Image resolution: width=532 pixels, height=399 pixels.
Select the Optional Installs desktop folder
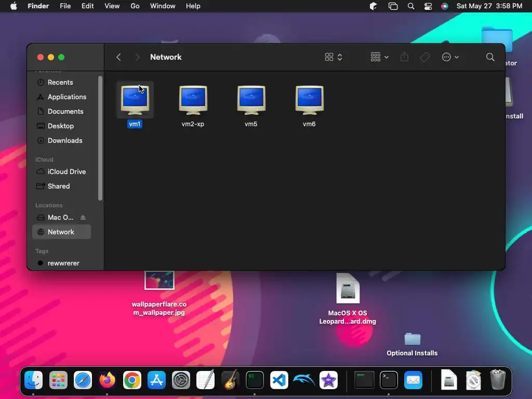click(x=412, y=344)
